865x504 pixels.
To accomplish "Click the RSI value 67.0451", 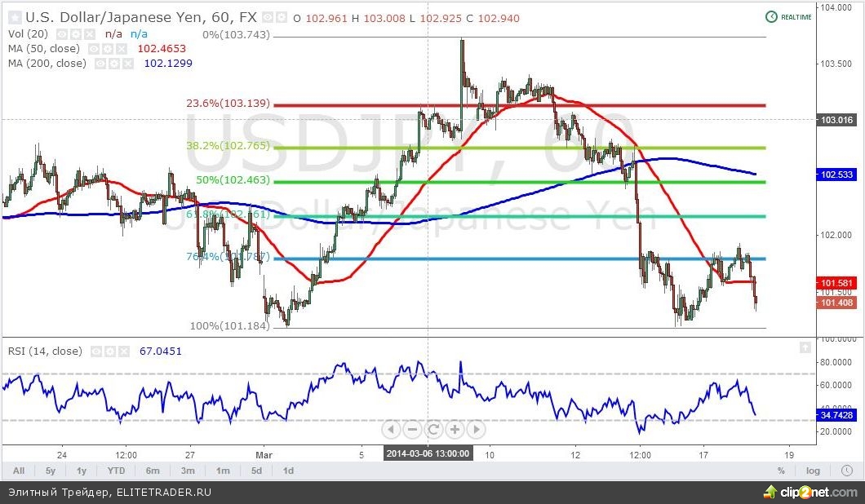I will tap(161, 351).
